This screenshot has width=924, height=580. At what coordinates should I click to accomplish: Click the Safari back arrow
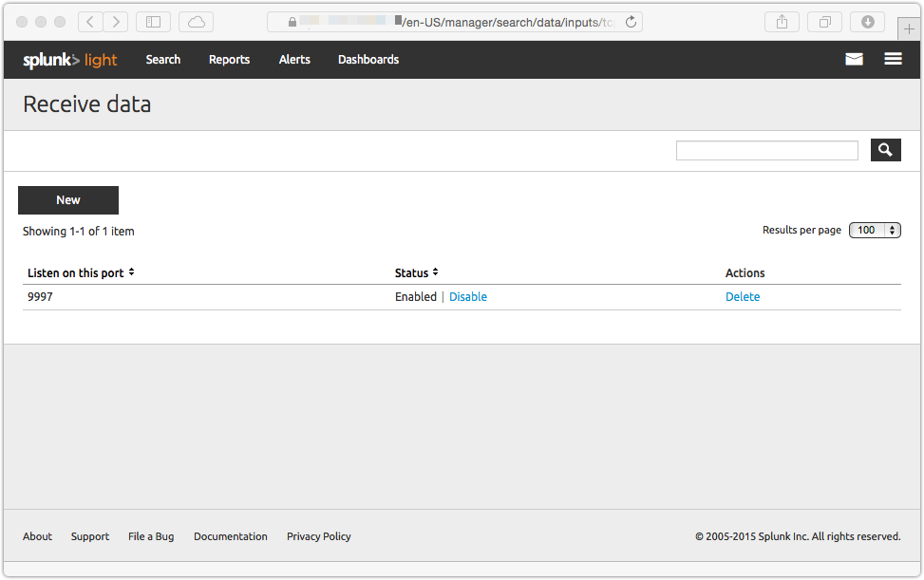[90, 22]
